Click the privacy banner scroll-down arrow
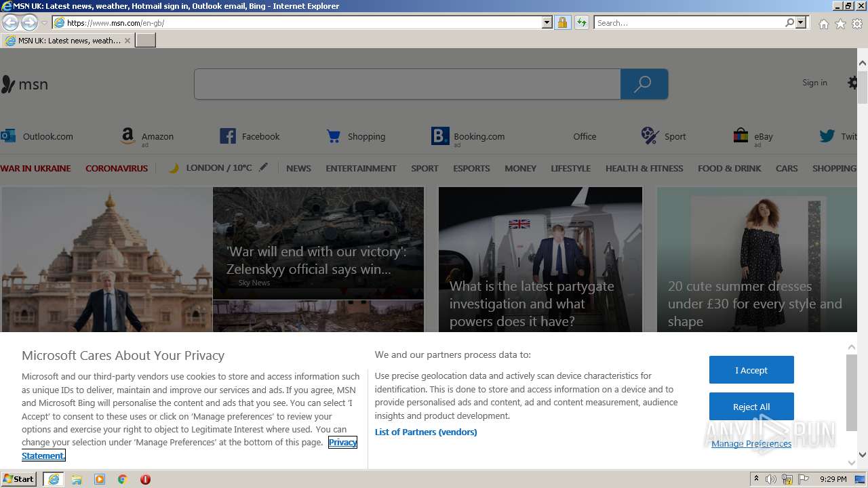This screenshot has height=488, width=868. pyautogui.click(x=852, y=463)
